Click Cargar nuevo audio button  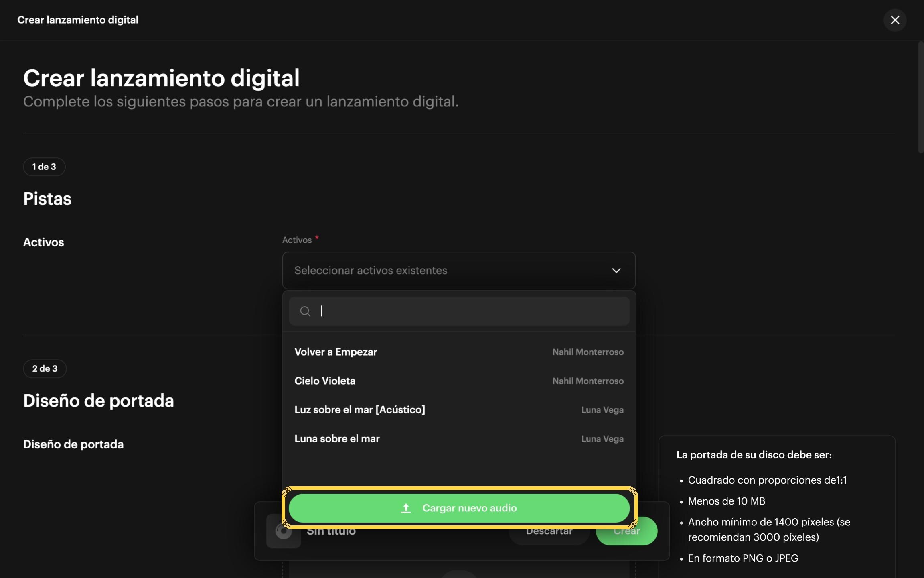tap(459, 508)
